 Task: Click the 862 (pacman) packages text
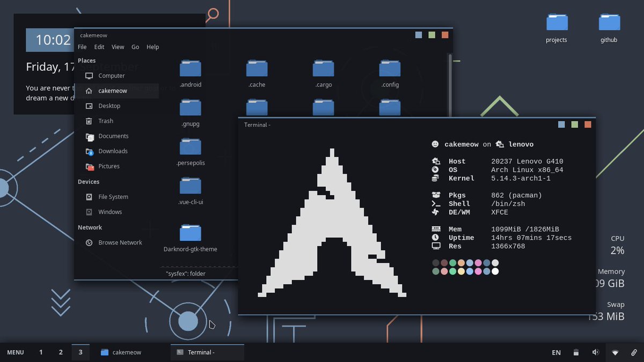click(x=516, y=195)
